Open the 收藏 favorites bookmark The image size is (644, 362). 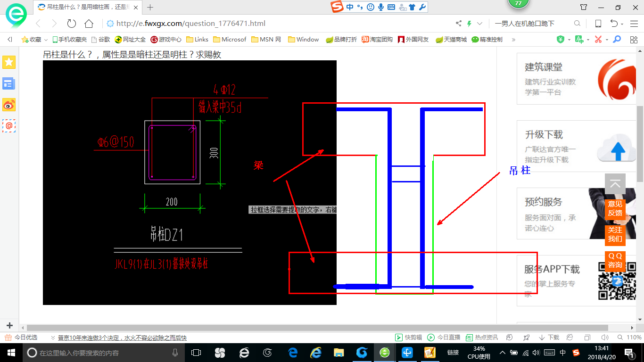coord(31,40)
